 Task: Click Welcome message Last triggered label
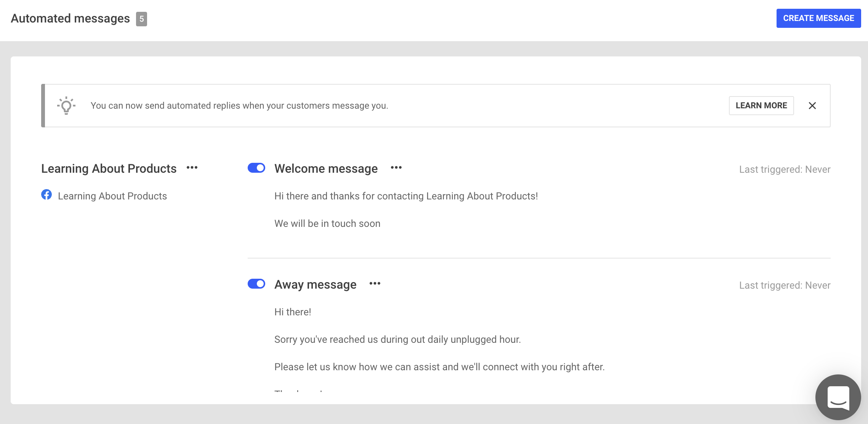click(x=785, y=169)
